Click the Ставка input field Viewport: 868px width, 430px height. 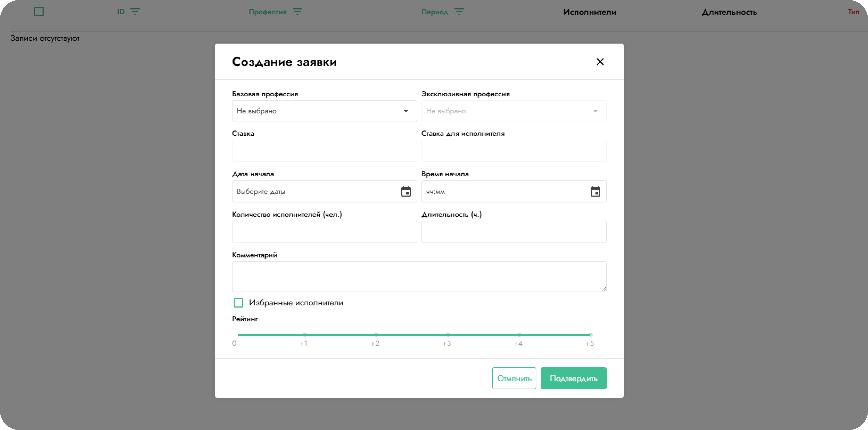[x=324, y=151]
